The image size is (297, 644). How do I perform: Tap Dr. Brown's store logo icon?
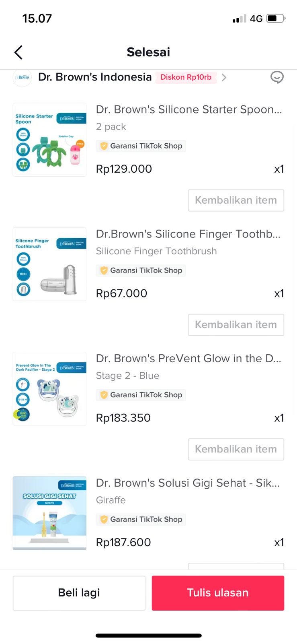click(x=23, y=77)
